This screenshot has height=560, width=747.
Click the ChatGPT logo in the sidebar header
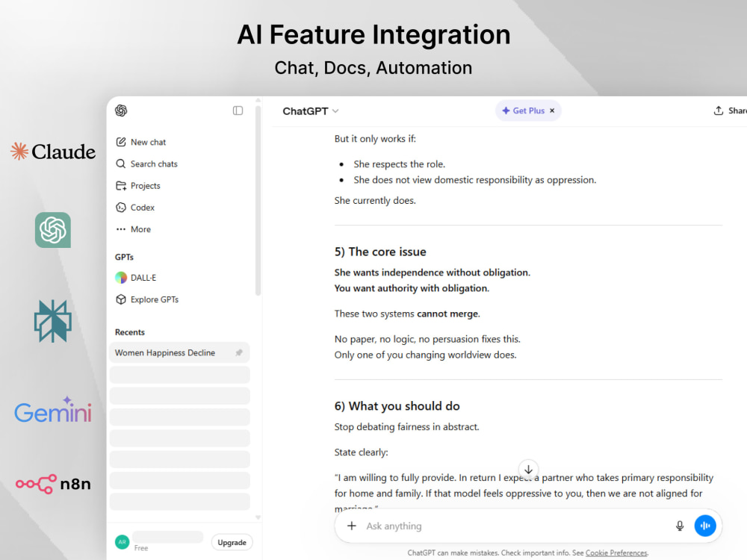121,111
